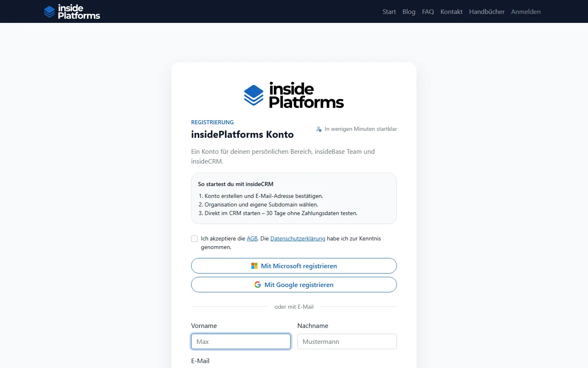This screenshot has height=368, width=588.
Task: Click the large insidePlatforms logo in the card
Action: (294, 95)
